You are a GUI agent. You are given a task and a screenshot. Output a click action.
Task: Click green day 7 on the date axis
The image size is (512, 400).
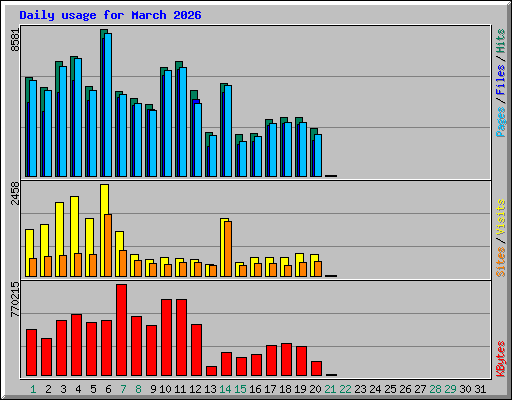(x=123, y=389)
